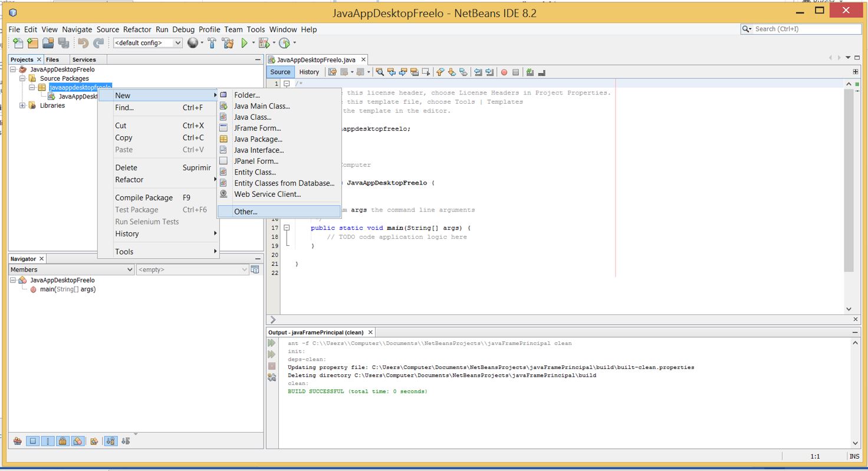Select Delete in the context menu
The image size is (868, 471).
click(158, 167)
